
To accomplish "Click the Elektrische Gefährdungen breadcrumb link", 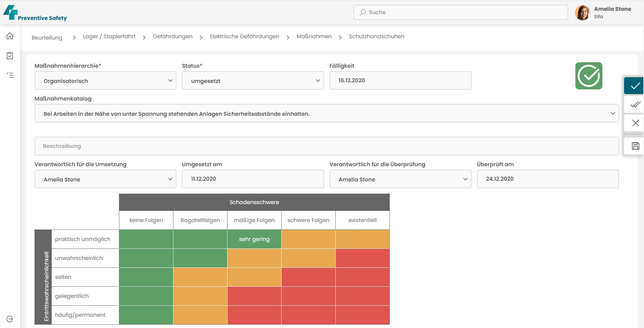I will pos(244,37).
